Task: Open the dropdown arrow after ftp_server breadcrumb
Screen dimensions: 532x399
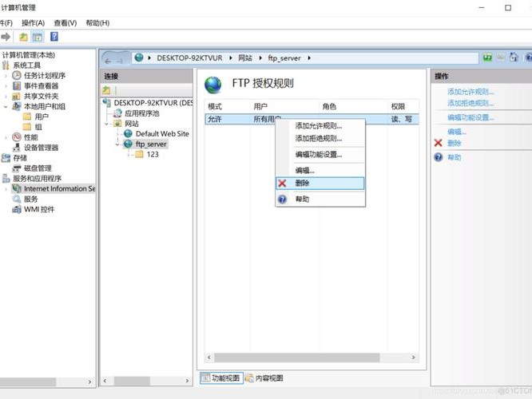Action: pos(309,58)
